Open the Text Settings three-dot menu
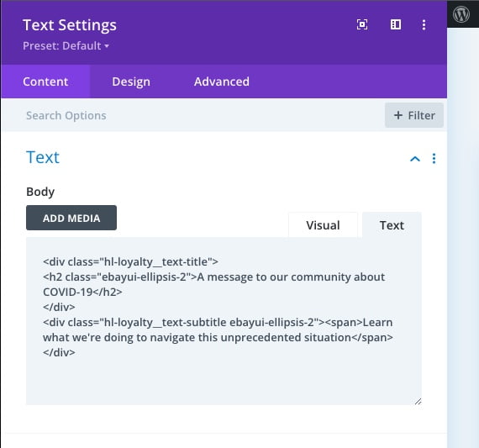 click(x=424, y=24)
